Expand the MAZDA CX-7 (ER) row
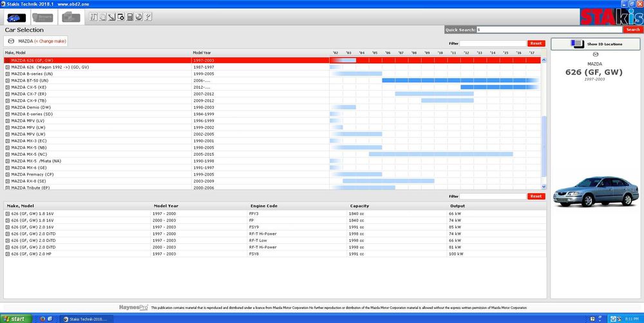Viewport: 644px width, 323px height. click(8, 94)
